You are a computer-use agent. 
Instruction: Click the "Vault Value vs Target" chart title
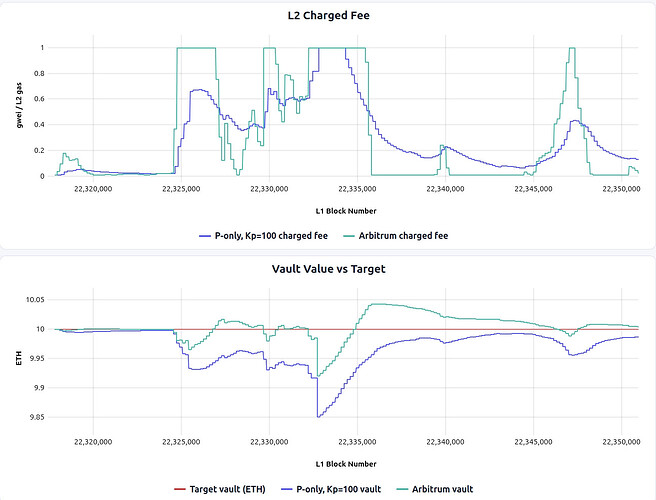(x=328, y=269)
